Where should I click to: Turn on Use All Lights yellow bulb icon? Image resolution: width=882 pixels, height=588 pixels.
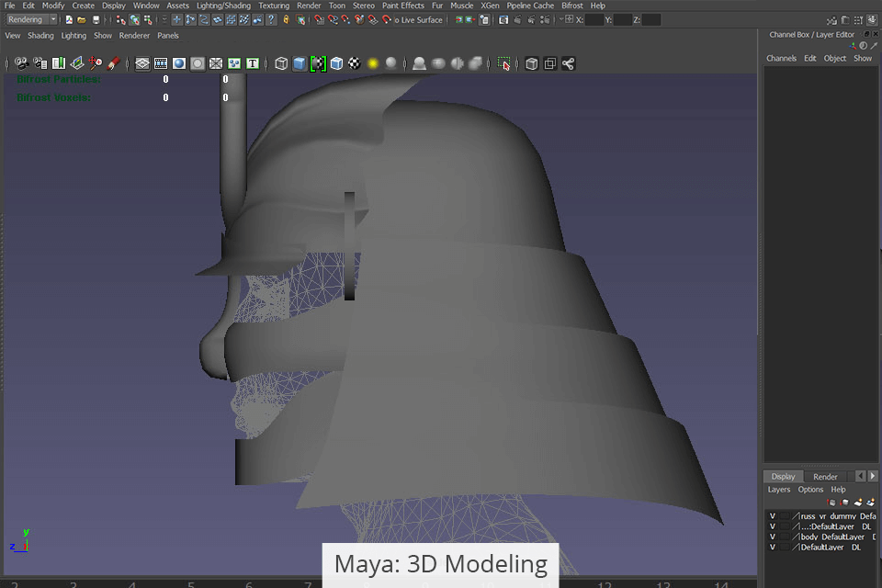click(x=373, y=63)
